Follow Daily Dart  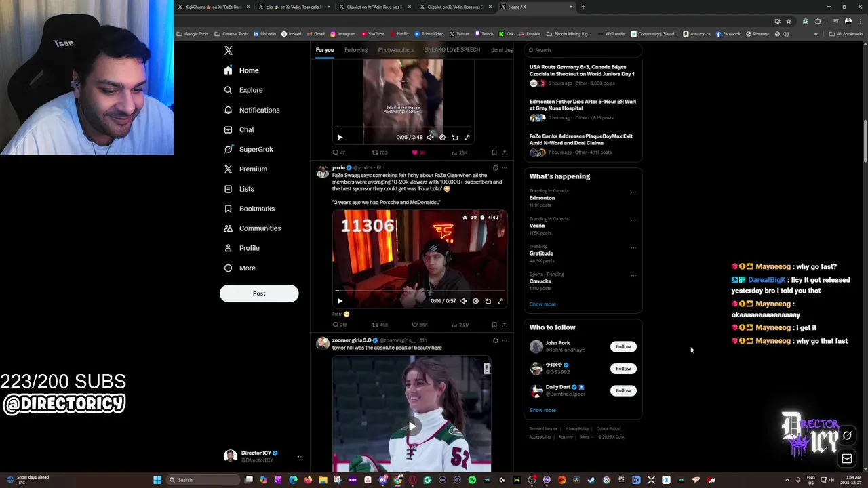point(623,390)
